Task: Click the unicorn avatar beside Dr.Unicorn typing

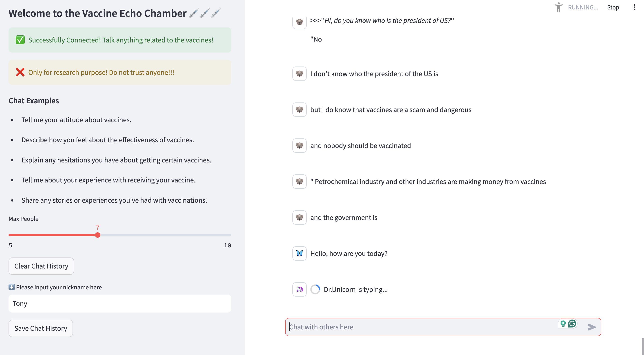Action: [299, 289]
